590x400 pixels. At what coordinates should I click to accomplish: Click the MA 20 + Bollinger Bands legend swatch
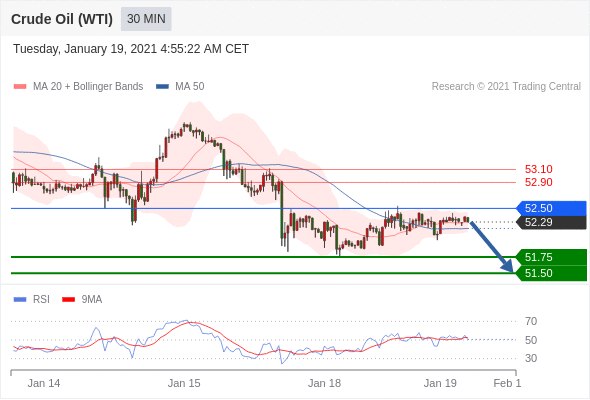click(x=20, y=87)
